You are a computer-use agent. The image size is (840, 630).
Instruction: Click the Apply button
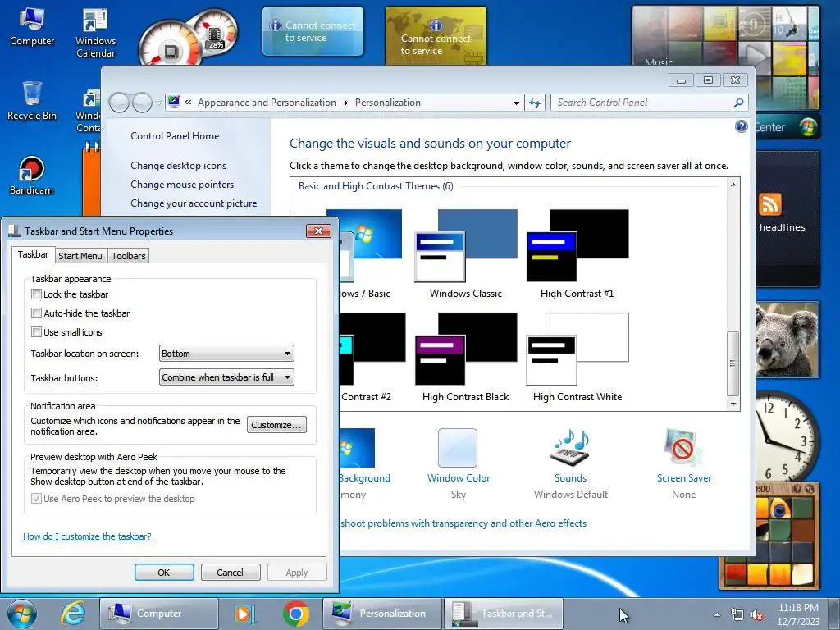coord(297,572)
